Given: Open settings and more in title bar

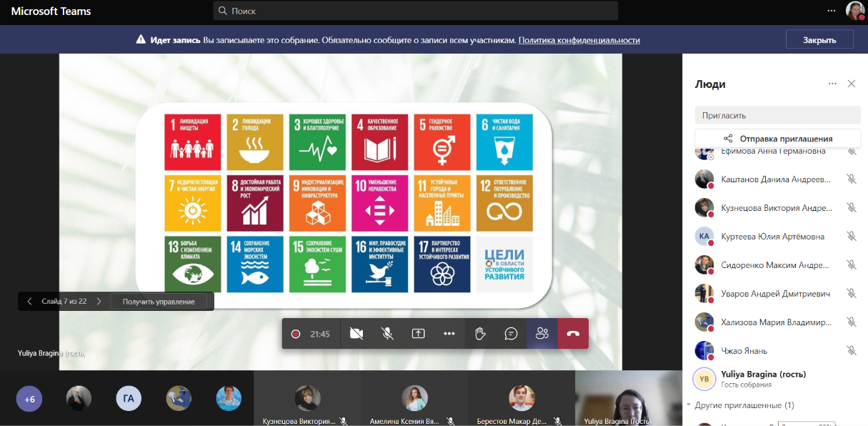Looking at the screenshot, I should coord(832,11).
